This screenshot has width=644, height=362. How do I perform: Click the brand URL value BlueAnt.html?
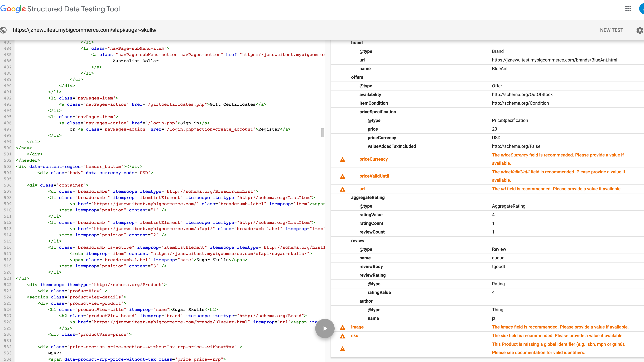click(x=555, y=60)
